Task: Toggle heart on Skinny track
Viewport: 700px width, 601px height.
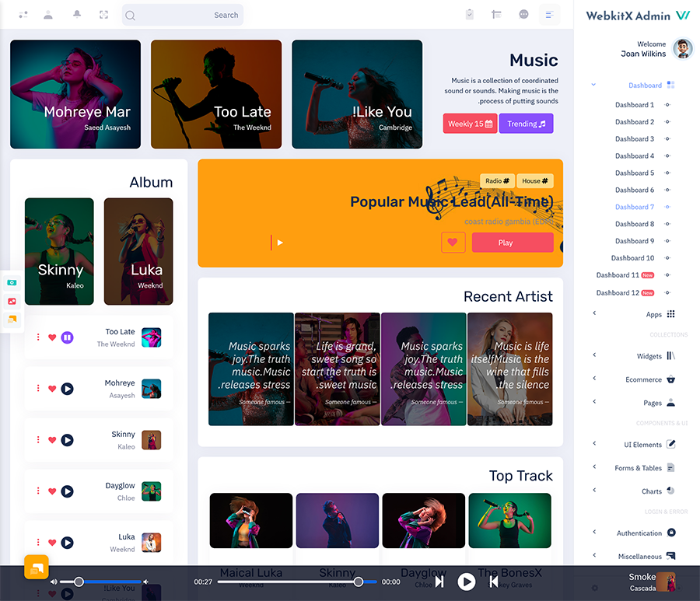Action: pyautogui.click(x=52, y=440)
